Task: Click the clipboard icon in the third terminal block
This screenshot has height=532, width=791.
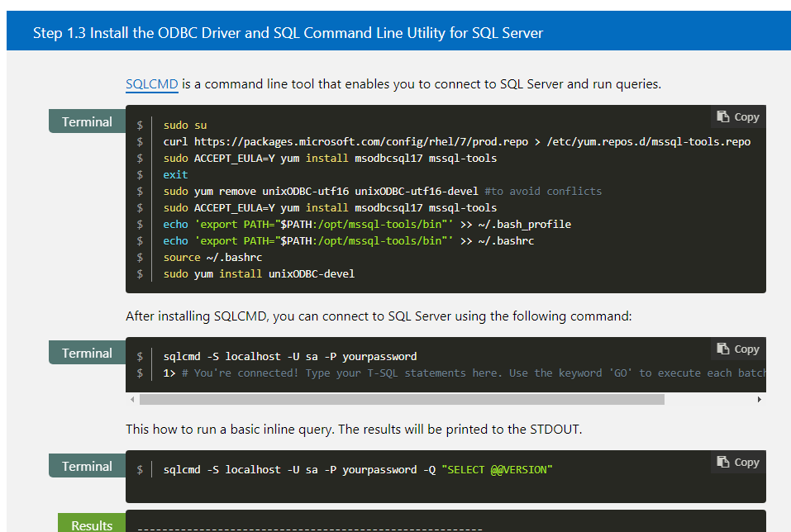Action: [x=723, y=462]
